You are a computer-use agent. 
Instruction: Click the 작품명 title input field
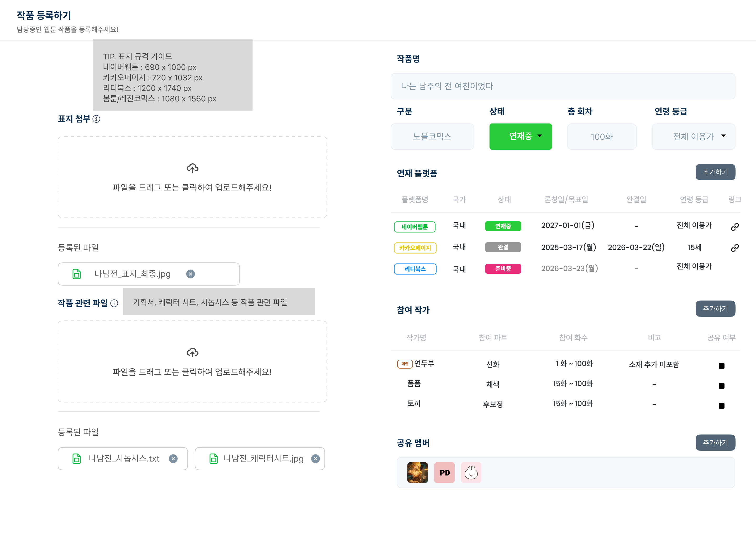coord(563,86)
